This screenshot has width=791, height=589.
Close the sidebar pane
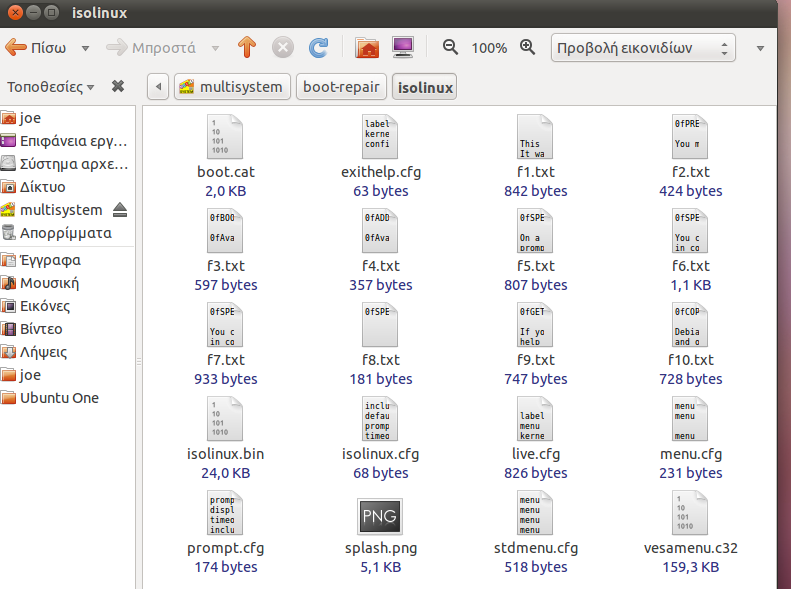(x=118, y=86)
